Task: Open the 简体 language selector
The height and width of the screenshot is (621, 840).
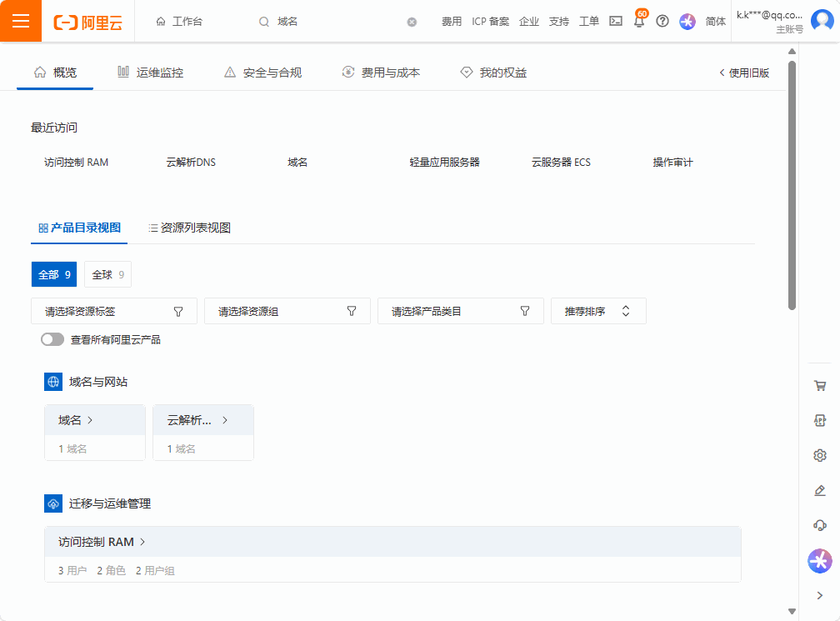Action: click(715, 22)
